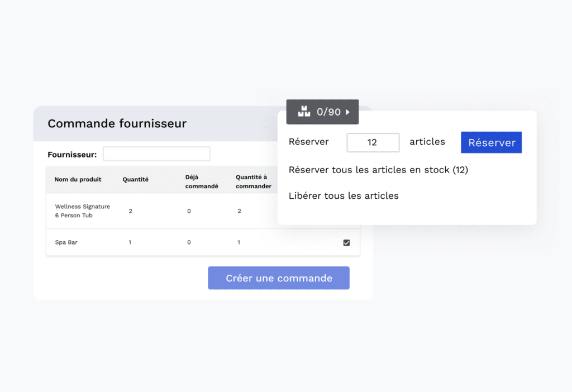Screen dimensions: 572x392
Task: Open the reservation panel from the counter badge
Action: [323, 112]
